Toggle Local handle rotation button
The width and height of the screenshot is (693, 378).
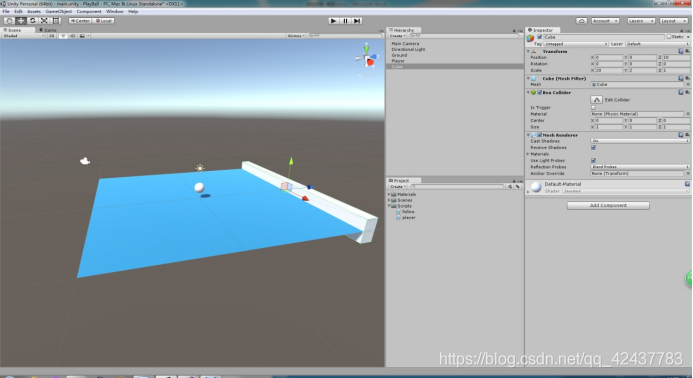(x=103, y=21)
